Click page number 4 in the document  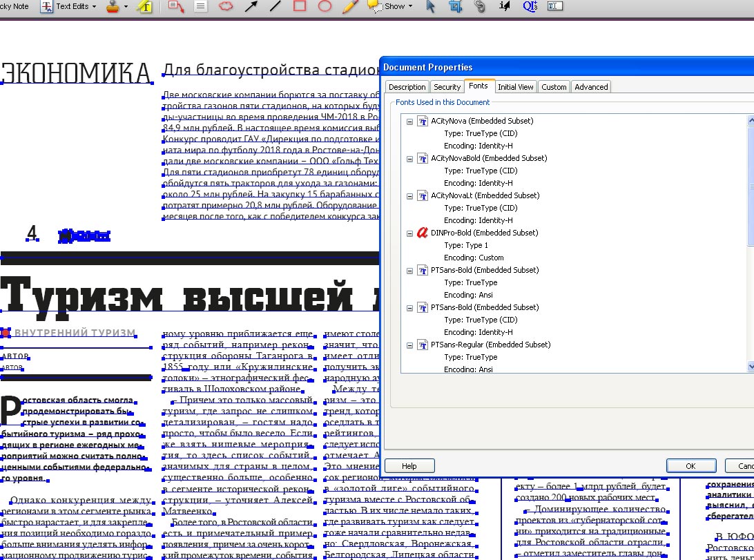click(x=32, y=233)
